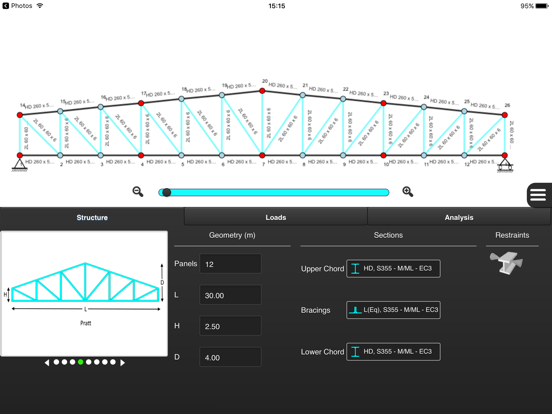This screenshot has height=414, width=552.
Task: Go to previous truss type arrow
Action: [47, 362]
